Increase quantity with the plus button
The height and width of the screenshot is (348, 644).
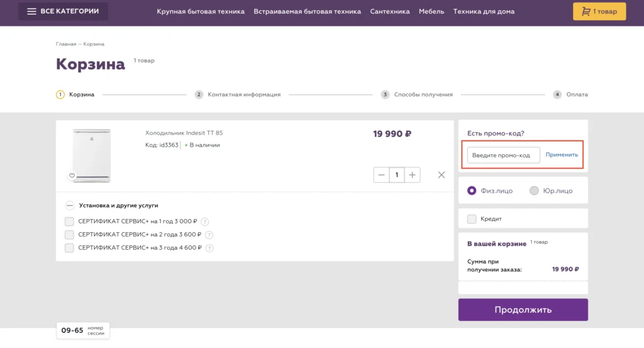click(412, 175)
